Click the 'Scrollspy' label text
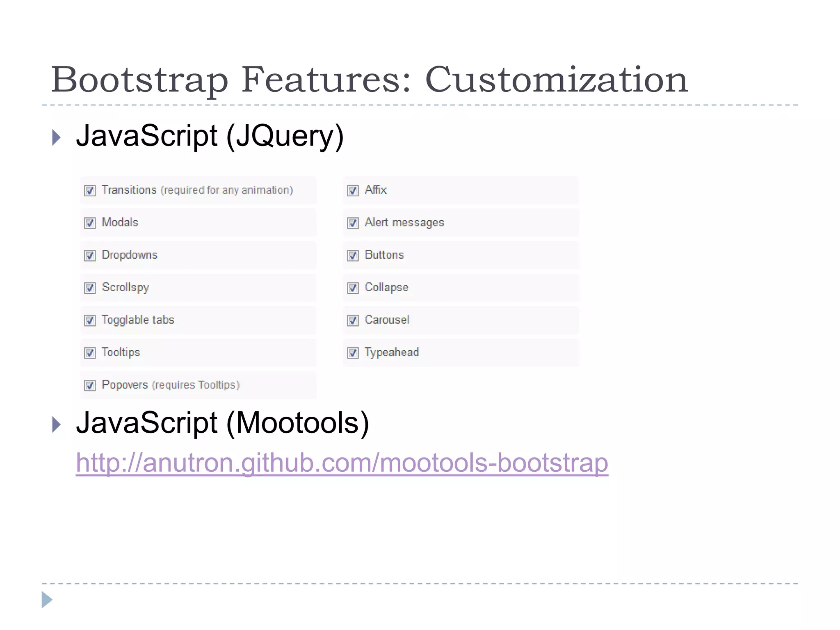Screen dimensions: 840x630 point(126,288)
